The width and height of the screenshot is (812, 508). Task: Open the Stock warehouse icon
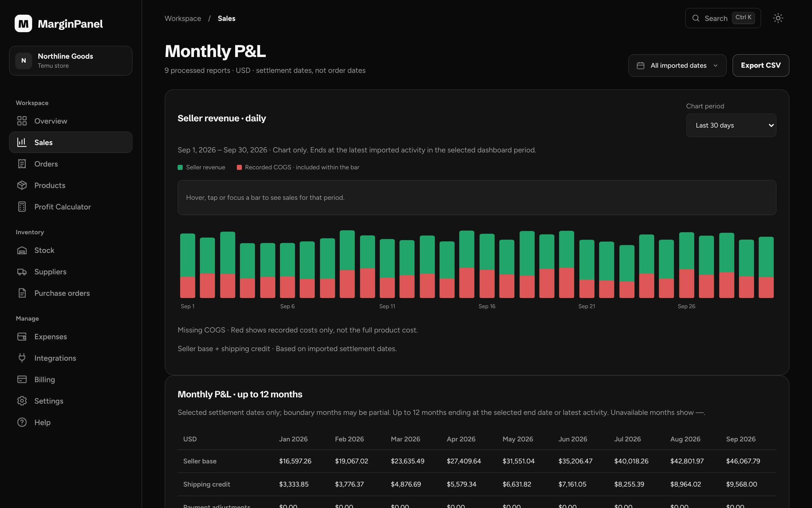(x=22, y=250)
